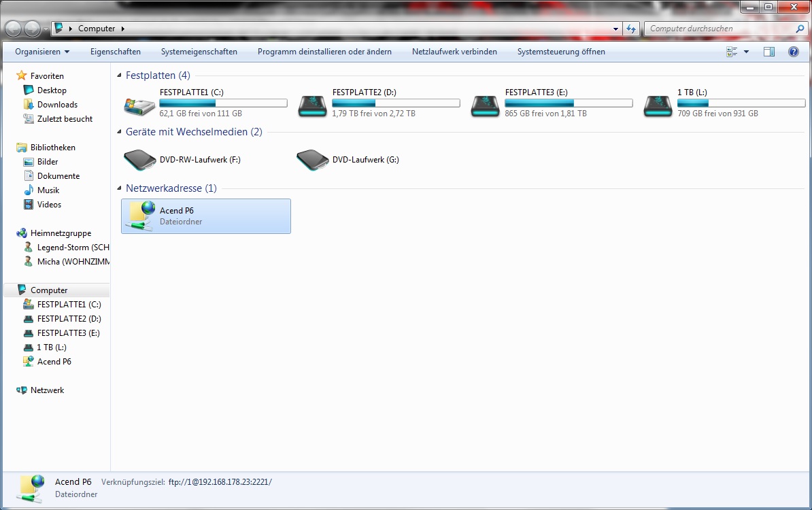Viewport: 812px width, 510px height.
Task: Select the DVD-RW-Laufwerk (F:) icon
Action: (x=139, y=160)
